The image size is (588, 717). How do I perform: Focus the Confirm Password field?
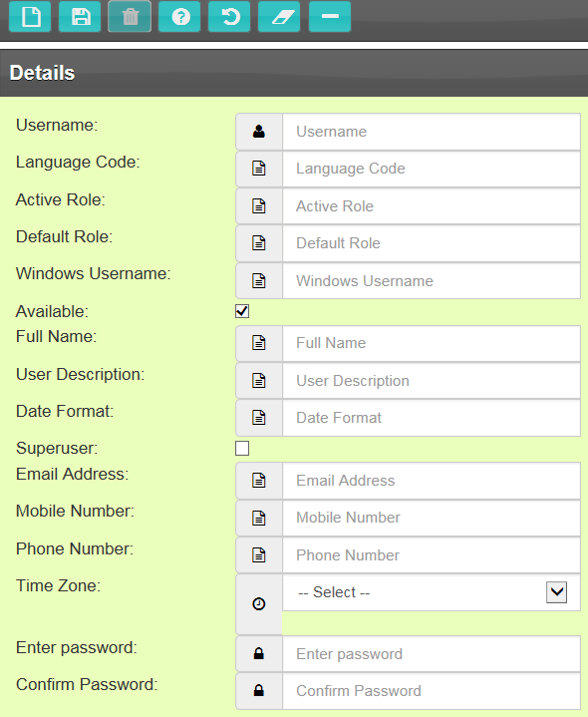tap(432, 691)
